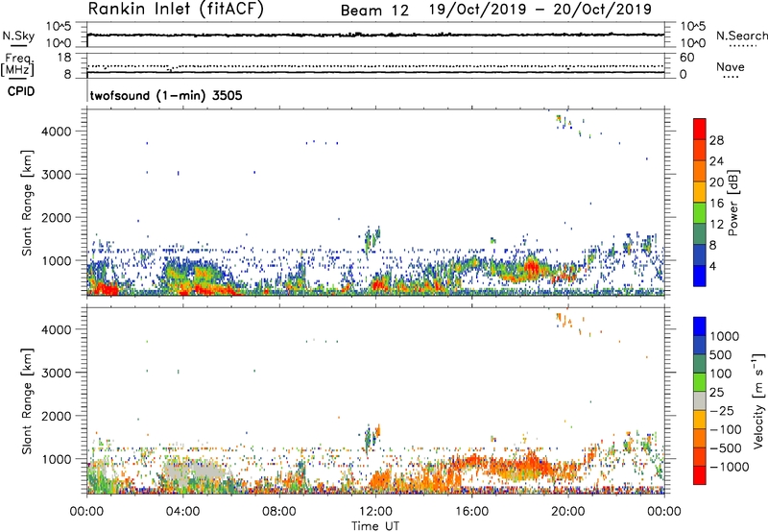The image size is (768, 532).
Task: Click the "04:00" time axis label
Action: pyautogui.click(x=182, y=512)
